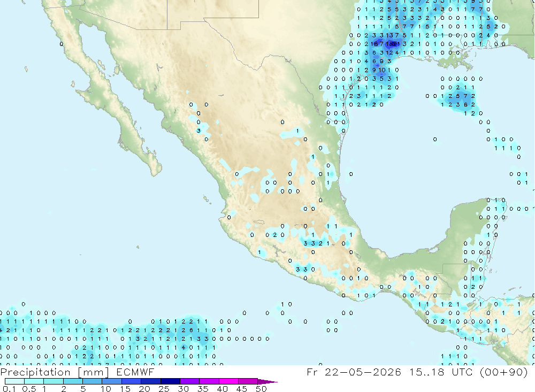Select the 20–25 mm dark blue swatch

click(151, 381)
